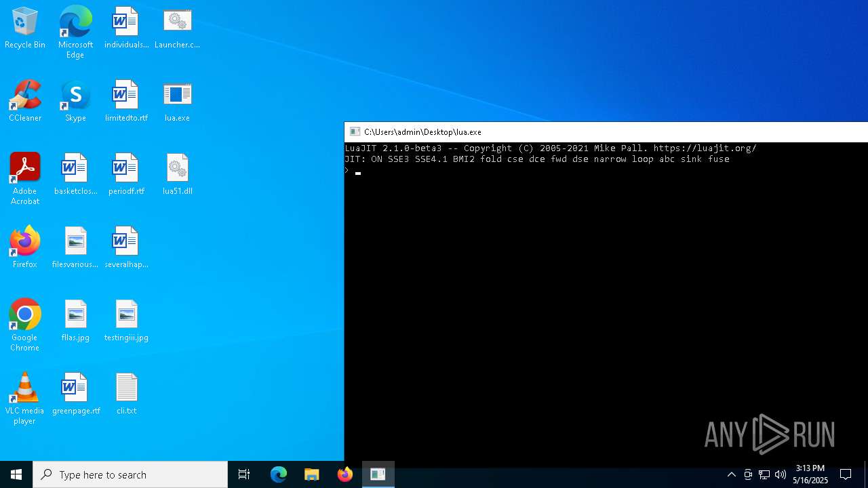868x488 pixels.
Task: Click the lua.exe console title bar icon
Action: coord(355,132)
